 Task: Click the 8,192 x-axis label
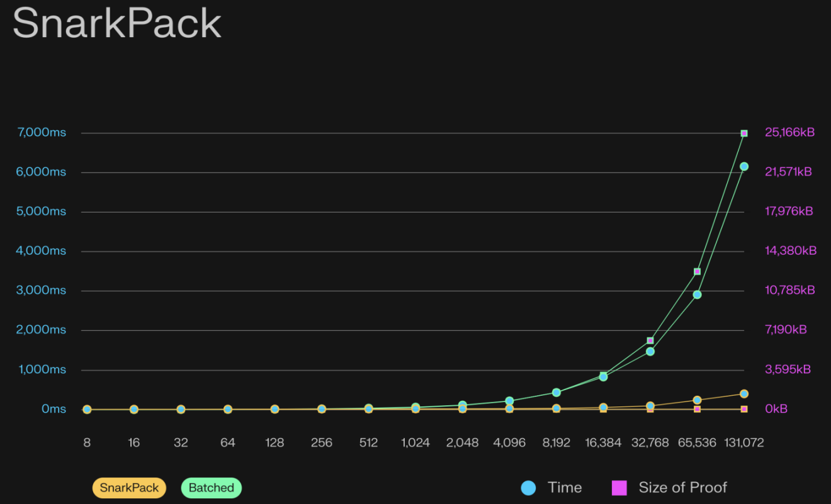coord(557,442)
